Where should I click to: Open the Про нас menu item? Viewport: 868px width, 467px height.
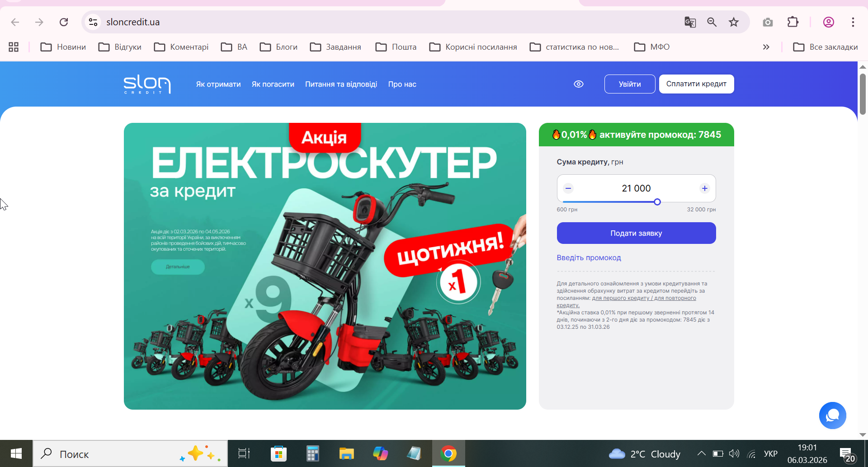coord(402,84)
